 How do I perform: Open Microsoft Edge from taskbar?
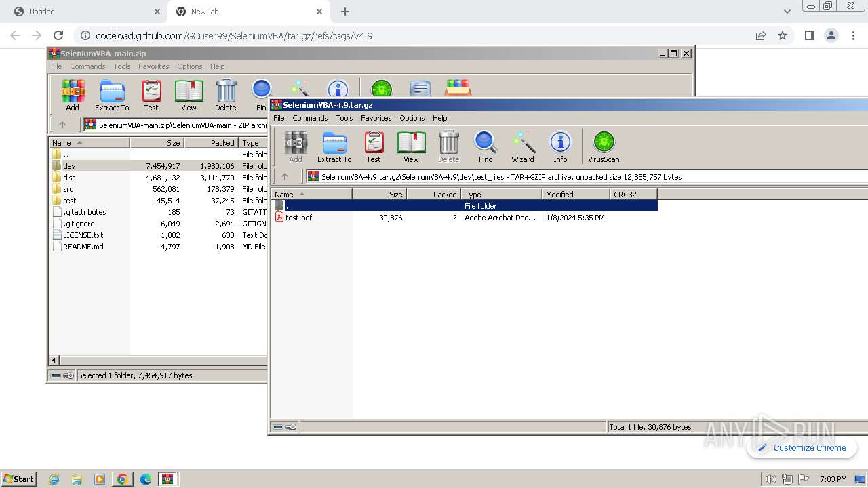coord(145,479)
